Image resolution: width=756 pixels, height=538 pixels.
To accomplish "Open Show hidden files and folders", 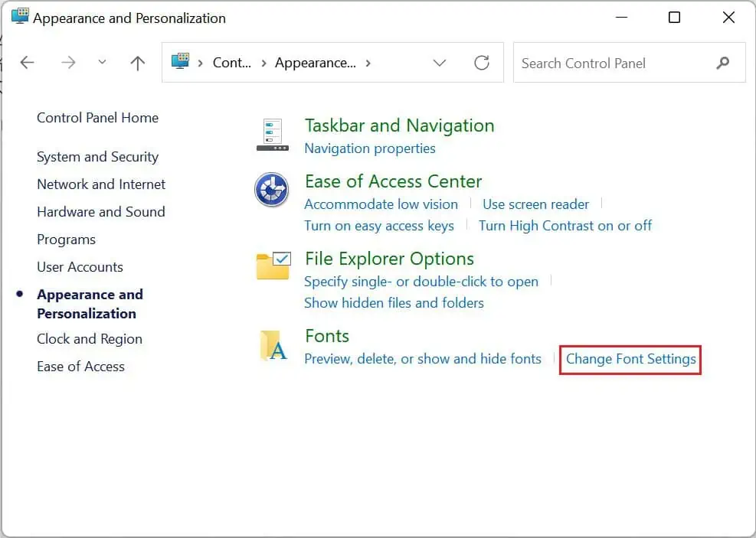I will click(394, 303).
